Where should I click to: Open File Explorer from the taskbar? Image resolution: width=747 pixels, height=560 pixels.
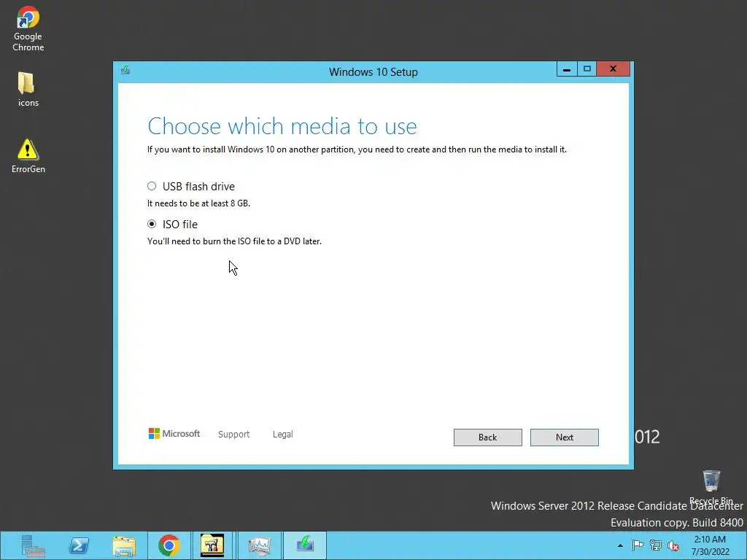click(124, 545)
